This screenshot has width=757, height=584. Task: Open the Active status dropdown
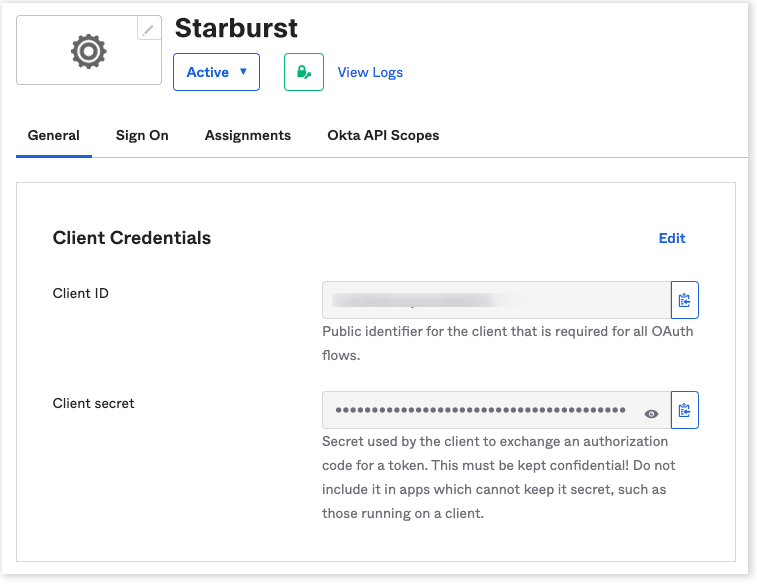tap(216, 72)
